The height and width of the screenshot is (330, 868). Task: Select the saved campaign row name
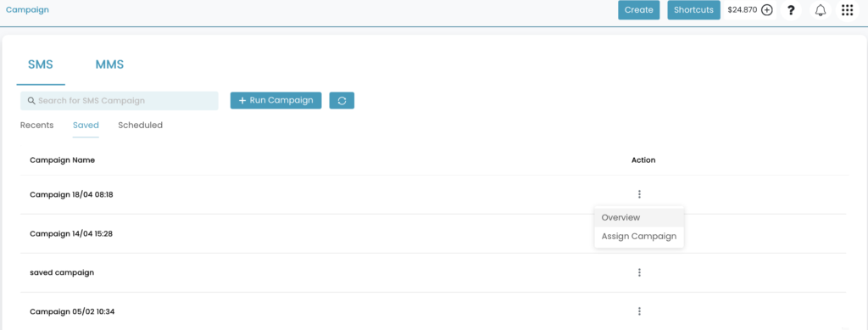click(x=62, y=272)
